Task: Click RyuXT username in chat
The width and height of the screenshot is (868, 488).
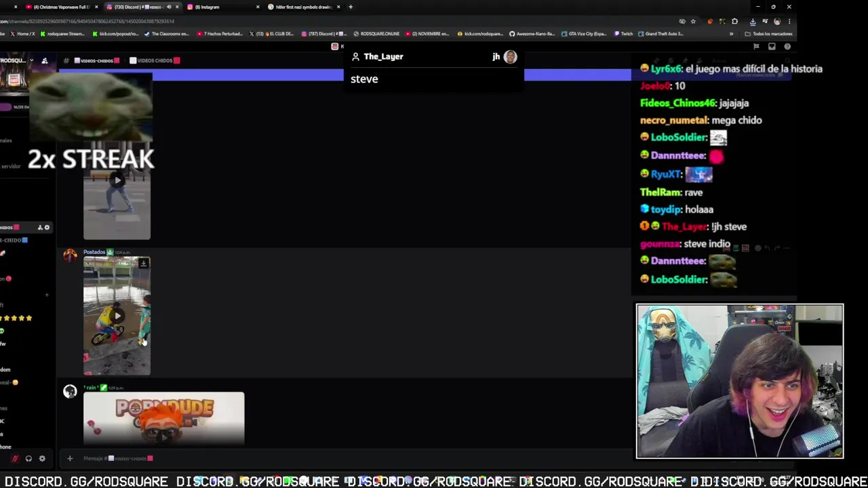Action: (x=665, y=174)
